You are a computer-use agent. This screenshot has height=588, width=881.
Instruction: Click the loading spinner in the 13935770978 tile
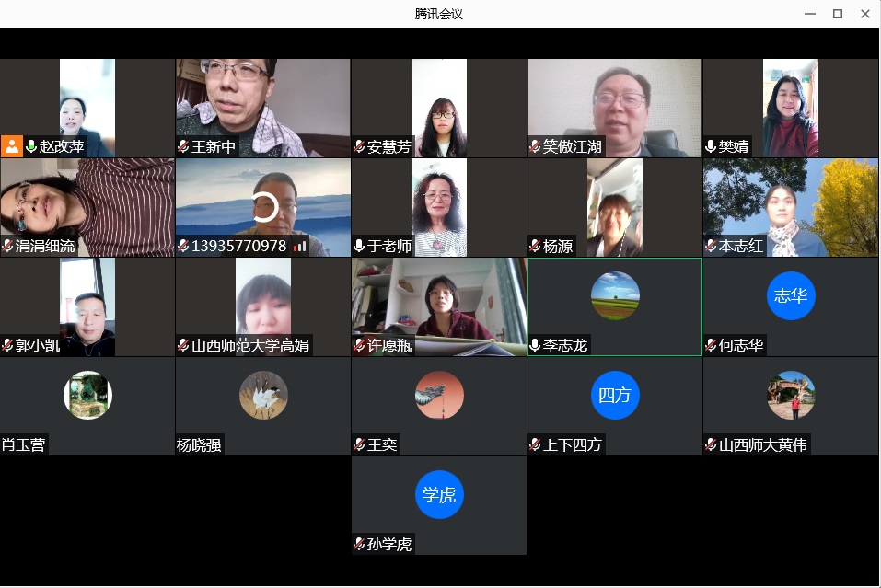[265, 207]
